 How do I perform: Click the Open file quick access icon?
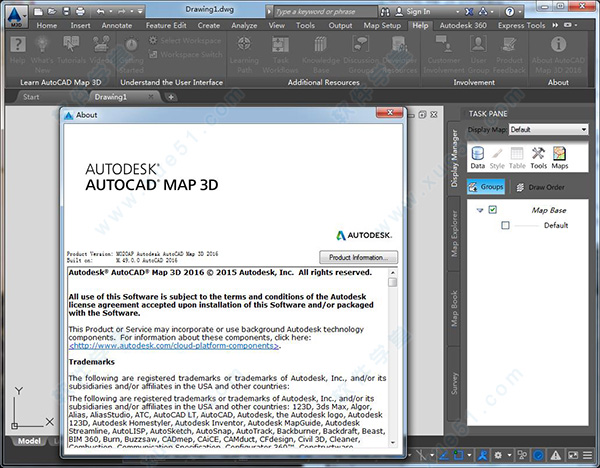52,12
